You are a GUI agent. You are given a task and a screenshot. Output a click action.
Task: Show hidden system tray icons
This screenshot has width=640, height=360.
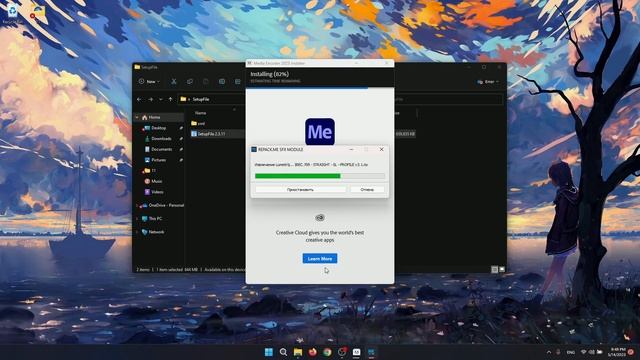(549, 352)
